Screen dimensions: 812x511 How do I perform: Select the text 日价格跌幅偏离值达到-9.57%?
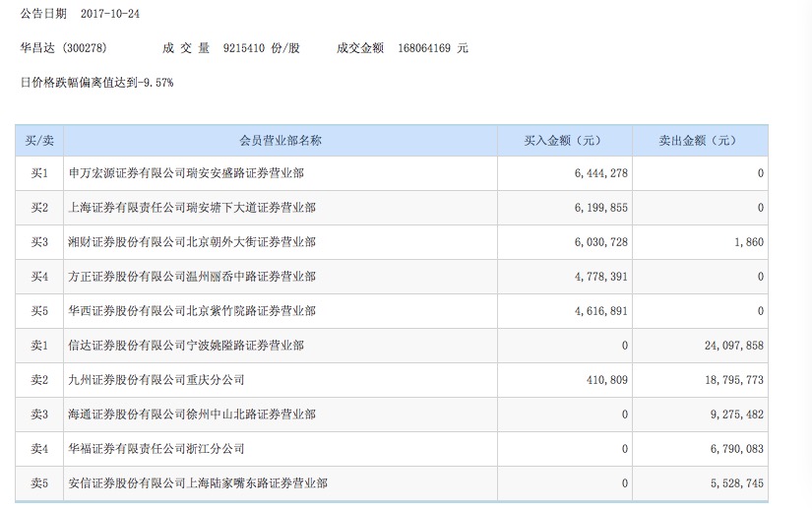click(x=96, y=83)
